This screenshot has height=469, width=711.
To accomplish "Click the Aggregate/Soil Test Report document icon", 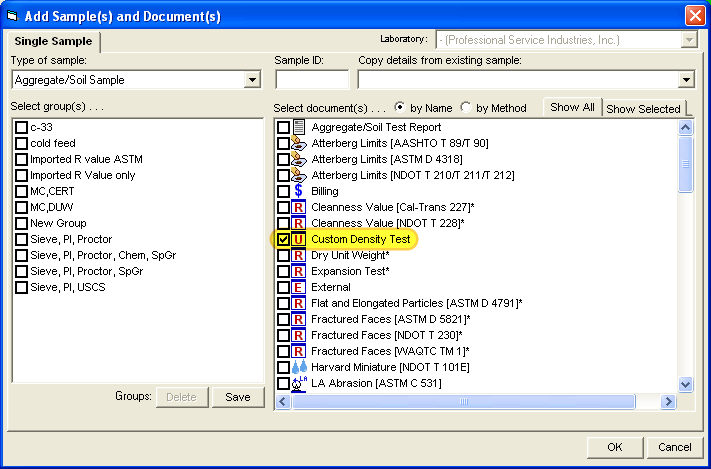I will pos(298,127).
